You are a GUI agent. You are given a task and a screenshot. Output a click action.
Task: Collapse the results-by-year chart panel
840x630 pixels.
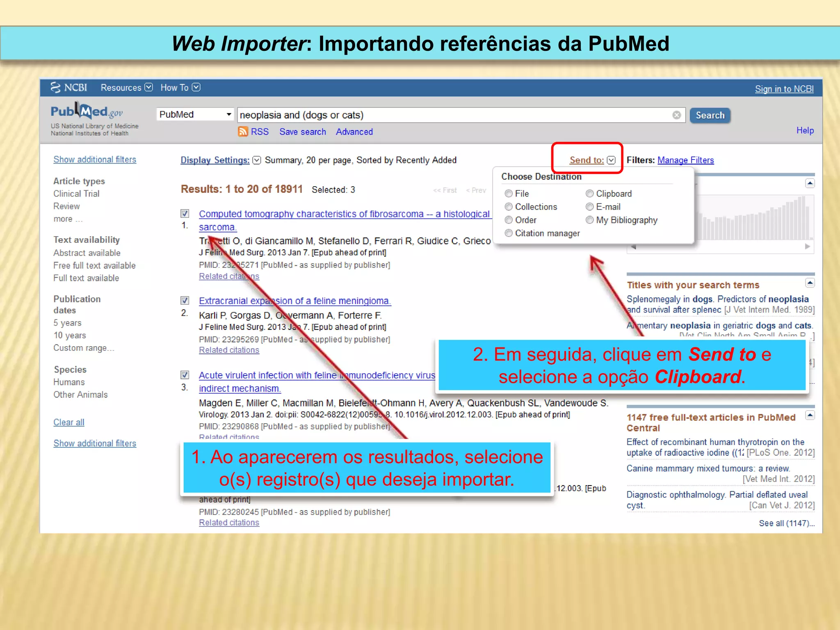tap(810, 183)
